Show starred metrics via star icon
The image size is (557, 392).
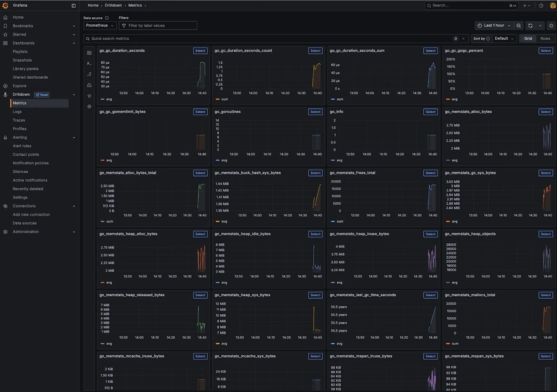click(89, 95)
